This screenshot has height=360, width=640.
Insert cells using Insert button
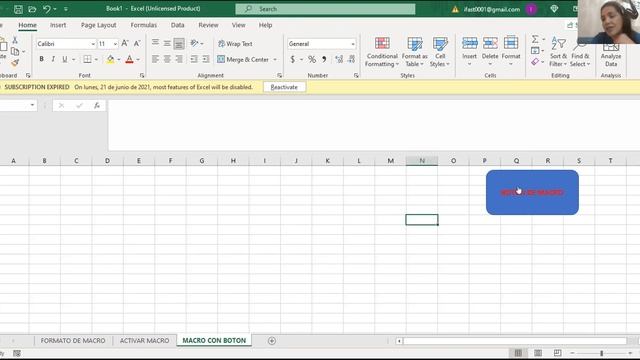point(469,52)
